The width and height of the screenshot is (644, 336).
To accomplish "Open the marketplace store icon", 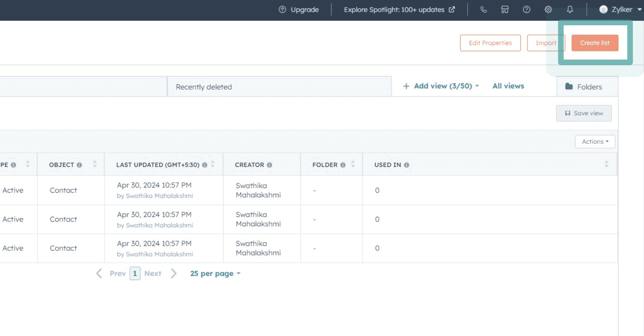I will click(x=505, y=9).
